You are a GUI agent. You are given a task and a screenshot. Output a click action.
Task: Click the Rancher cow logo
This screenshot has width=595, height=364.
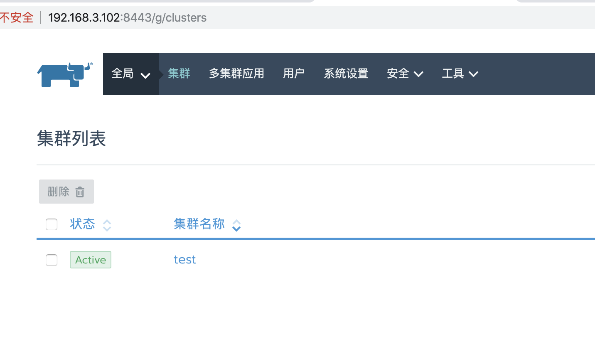tap(65, 75)
